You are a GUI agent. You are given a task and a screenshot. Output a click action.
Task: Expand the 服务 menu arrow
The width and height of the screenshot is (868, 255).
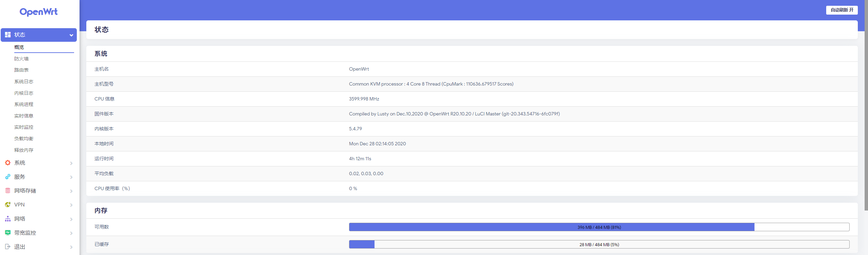coord(71,177)
